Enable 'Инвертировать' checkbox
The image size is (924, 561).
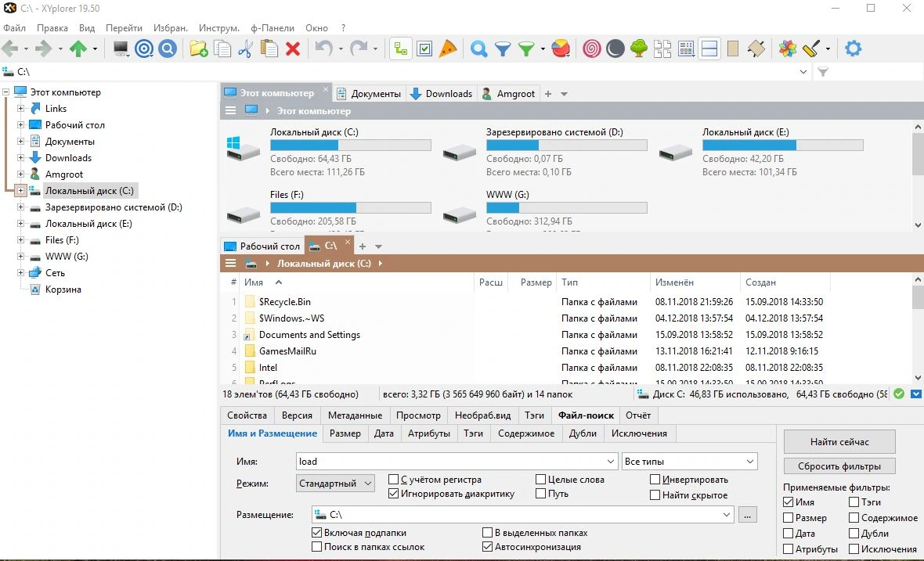point(655,479)
